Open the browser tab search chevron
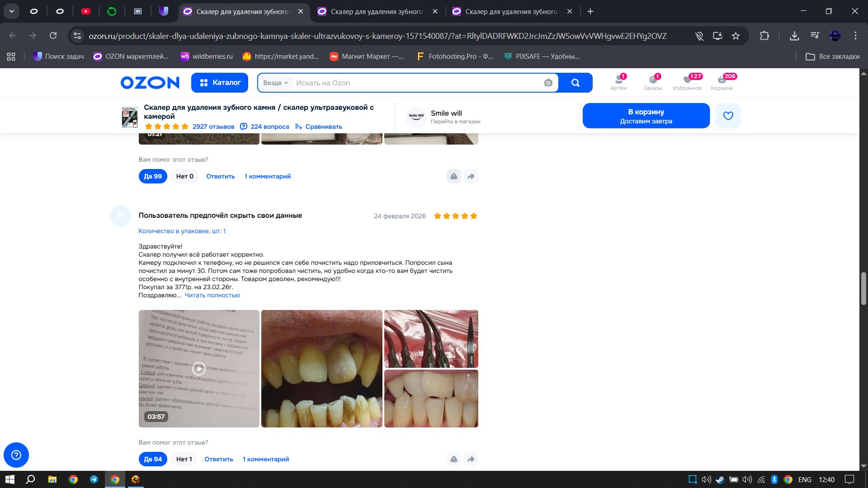868x488 pixels. pyautogui.click(x=12, y=11)
